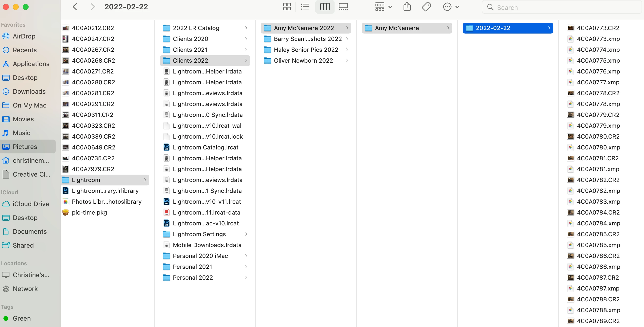644x327 pixels.
Task: Switch to gallery view
Action: 343,7
